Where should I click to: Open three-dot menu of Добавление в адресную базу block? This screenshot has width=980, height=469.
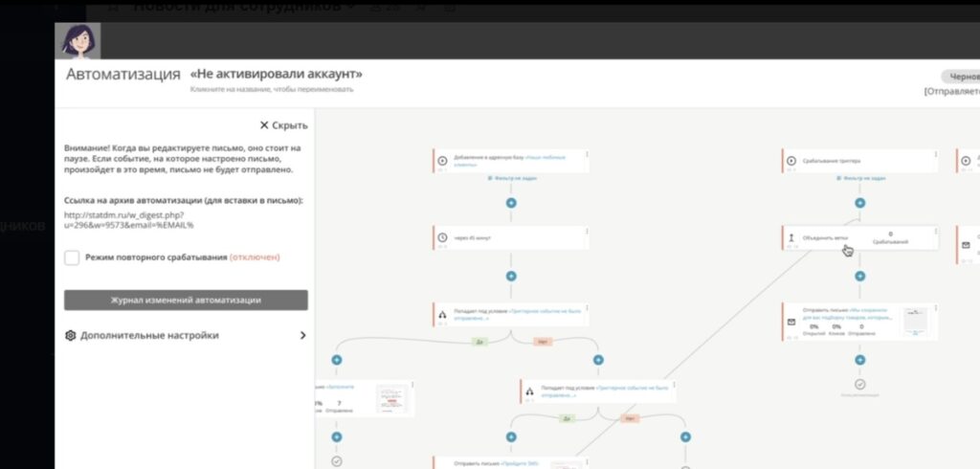click(x=587, y=154)
